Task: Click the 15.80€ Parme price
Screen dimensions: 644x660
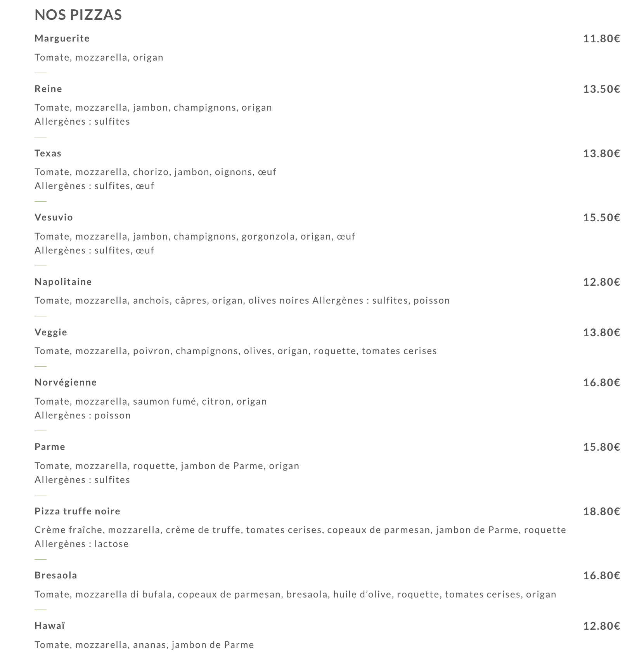Action: coord(601,447)
